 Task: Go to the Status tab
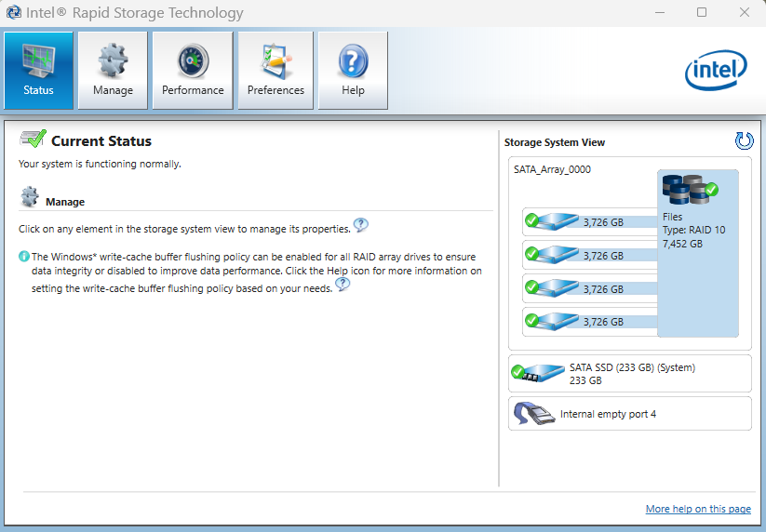[x=38, y=71]
